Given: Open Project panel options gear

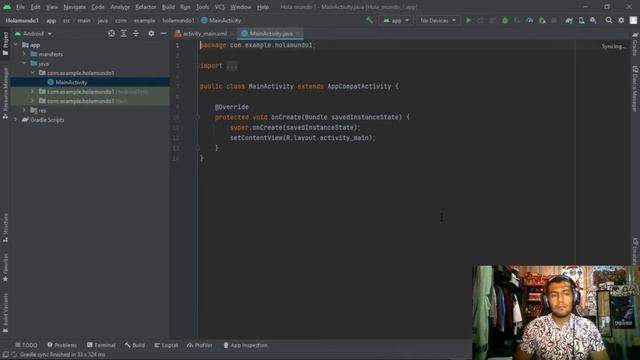Looking at the screenshot, I should [x=151, y=33].
